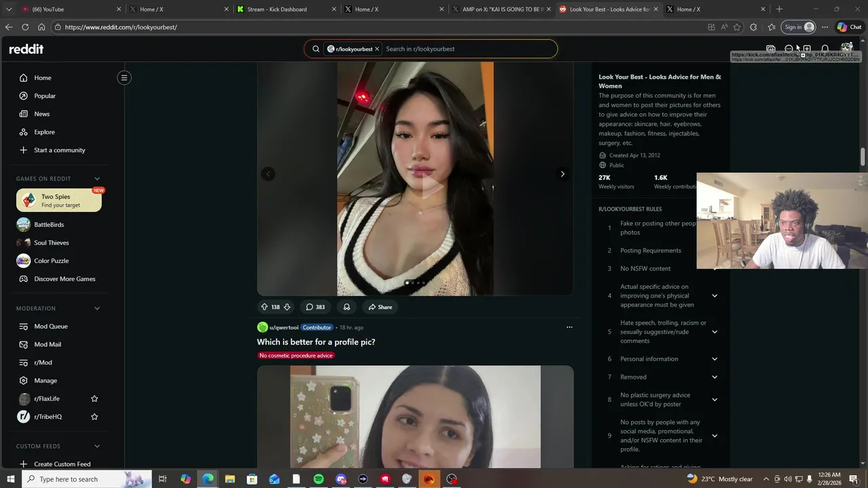This screenshot has height=488, width=868.
Task: Refresh the page
Action: (25, 27)
